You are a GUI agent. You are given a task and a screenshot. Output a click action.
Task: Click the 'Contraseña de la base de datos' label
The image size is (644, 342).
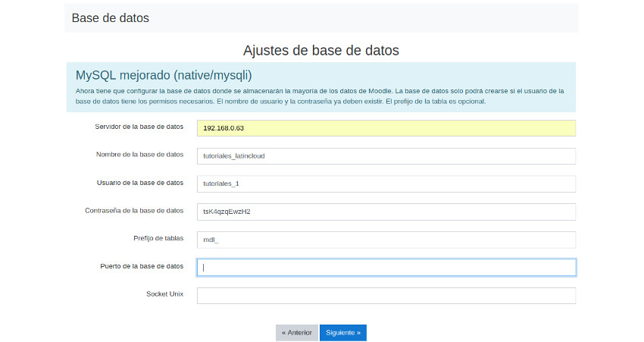click(134, 211)
